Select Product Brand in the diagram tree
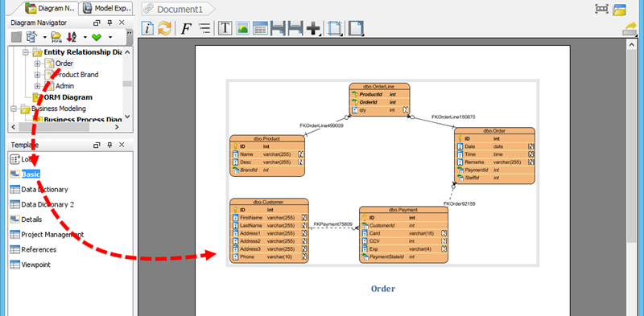 point(76,75)
